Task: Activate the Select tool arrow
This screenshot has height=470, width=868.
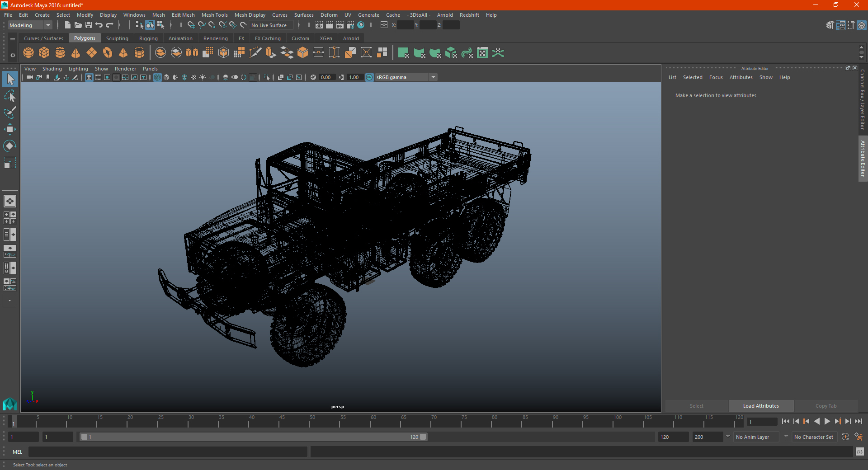Action: pyautogui.click(x=10, y=80)
